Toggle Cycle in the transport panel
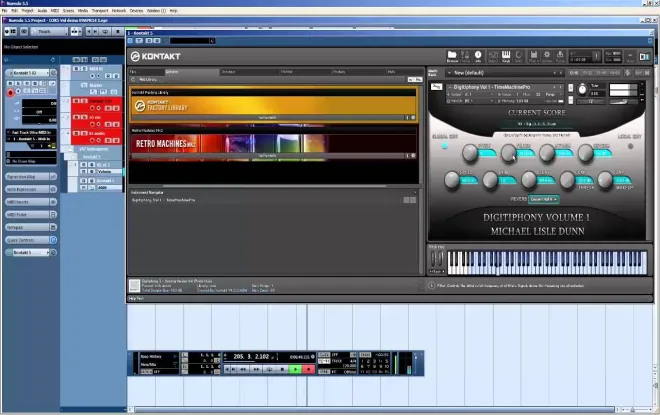The width and height of the screenshot is (660, 415). coord(269,369)
